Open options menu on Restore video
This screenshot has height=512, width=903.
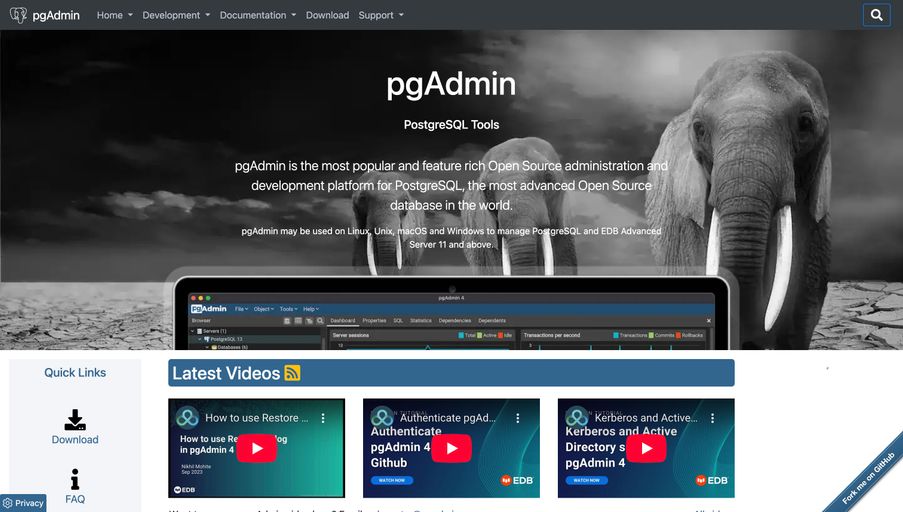[323, 418]
